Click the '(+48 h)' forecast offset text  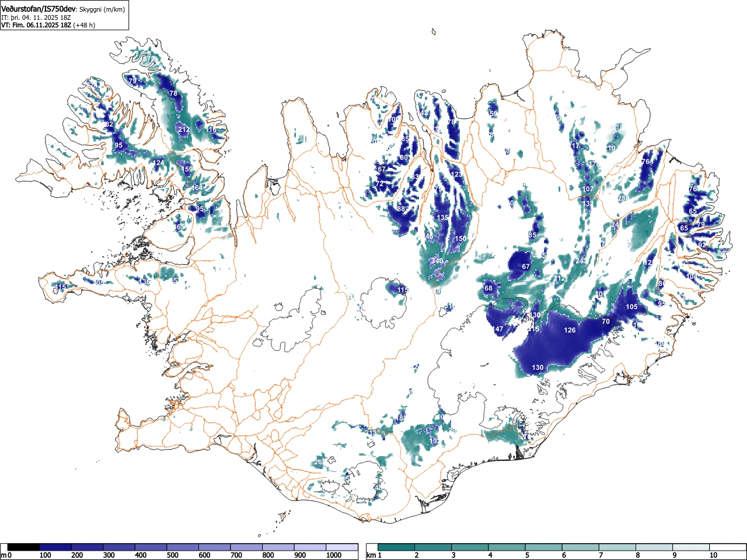coord(84,25)
